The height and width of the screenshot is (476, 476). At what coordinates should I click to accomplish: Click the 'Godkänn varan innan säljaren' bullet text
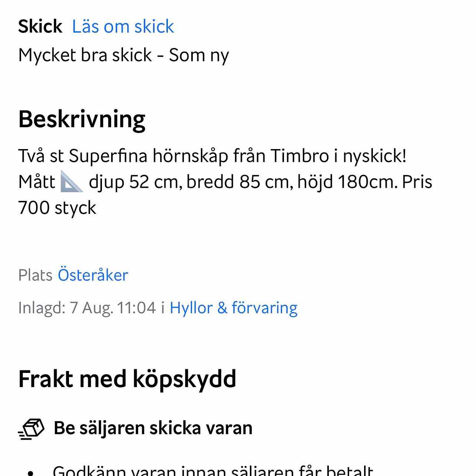213,470
